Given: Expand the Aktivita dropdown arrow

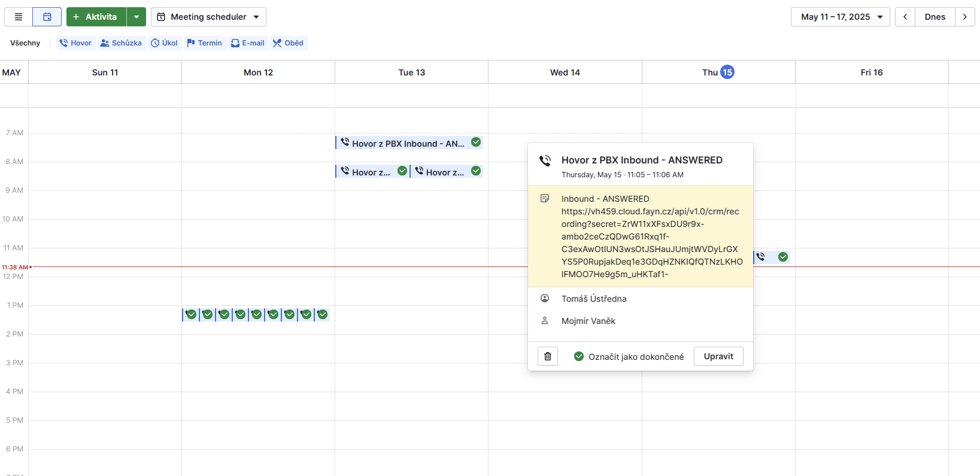Looking at the screenshot, I should point(136,17).
